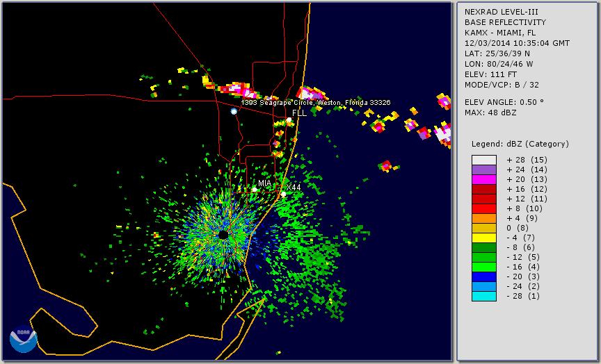Click the NOAA logo icon

[x=24, y=339]
